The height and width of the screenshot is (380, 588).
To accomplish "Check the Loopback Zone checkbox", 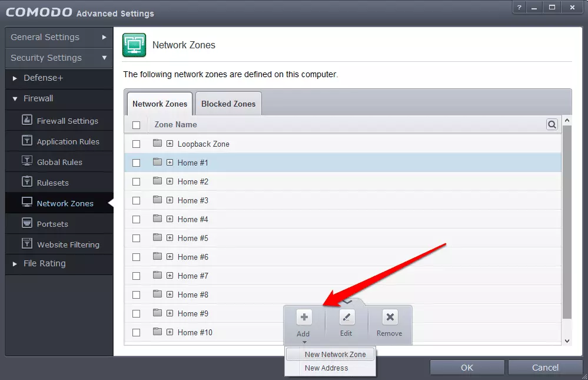I will [x=136, y=144].
